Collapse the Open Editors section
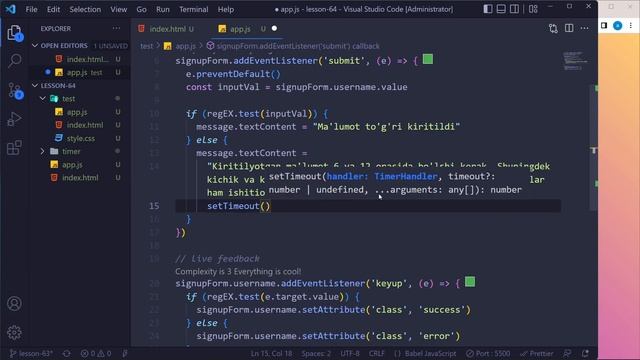This screenshot has width=640, height=360. click(x=80, y=46)
